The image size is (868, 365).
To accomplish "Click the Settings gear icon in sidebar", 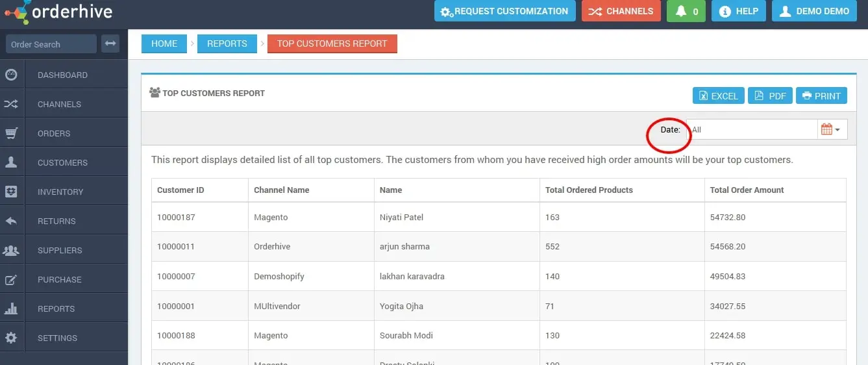I will tap(11, 338).
